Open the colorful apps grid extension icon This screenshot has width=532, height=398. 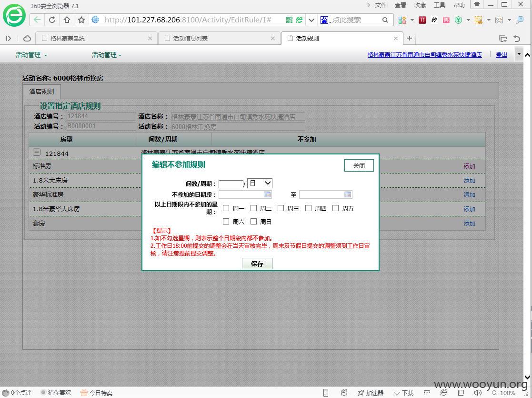point(402,20)
